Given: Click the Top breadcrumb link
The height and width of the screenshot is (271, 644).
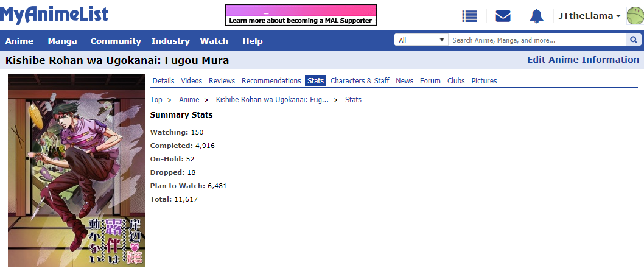Looking at the screenshot, I should click(x=156, y=100).
